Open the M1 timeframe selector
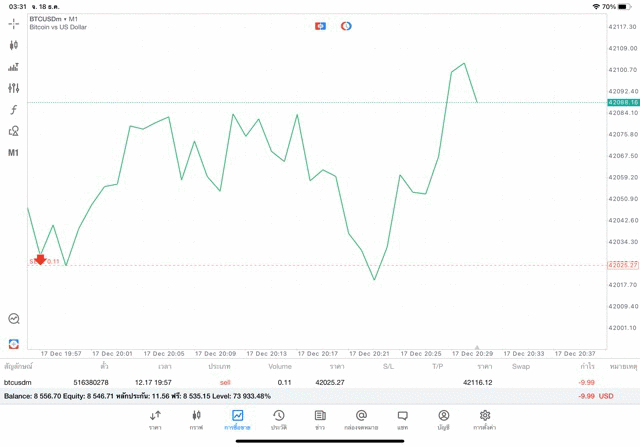Image resolution: width=640 pixels, height=447 pixels. (14, 153)
